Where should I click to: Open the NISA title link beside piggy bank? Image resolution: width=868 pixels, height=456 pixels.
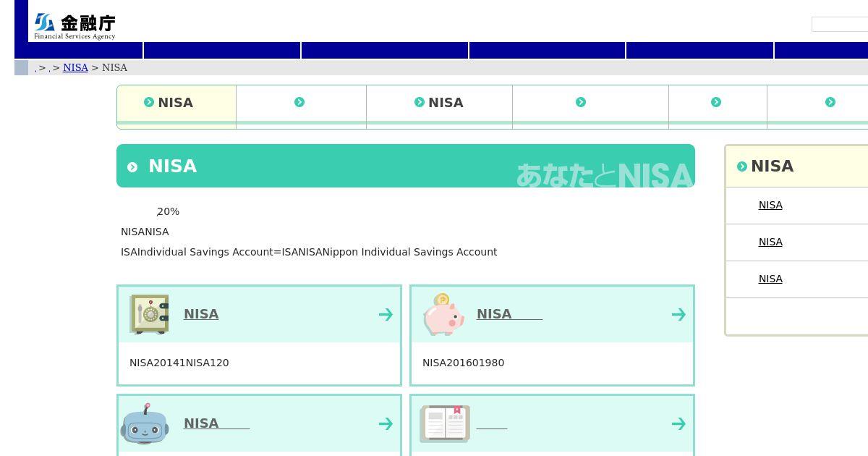(509, 314)
